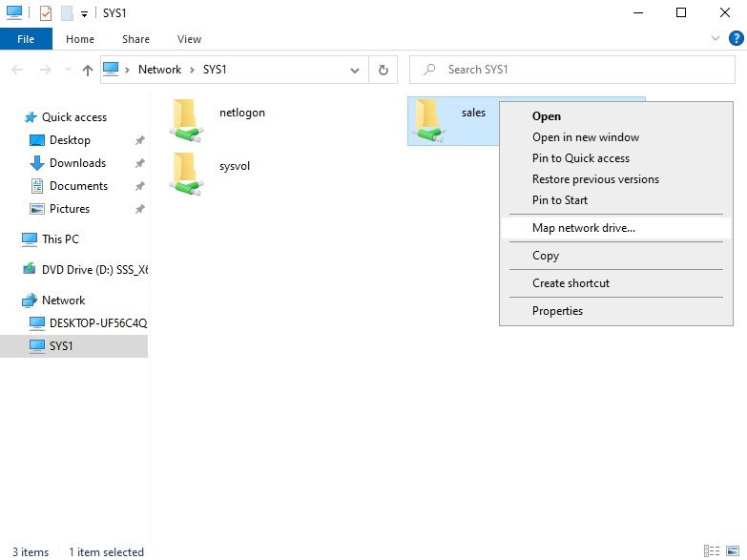Switch to the View ribbon tab
This screenshot has height=560, width=747.
tap(189, 39)
